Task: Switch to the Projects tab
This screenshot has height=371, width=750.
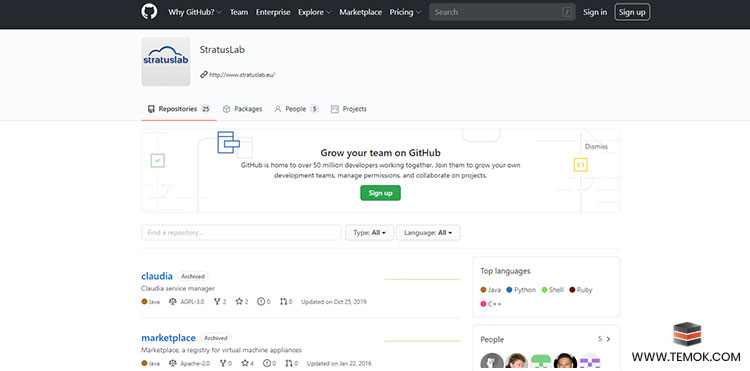Action: tap(349, 109)
